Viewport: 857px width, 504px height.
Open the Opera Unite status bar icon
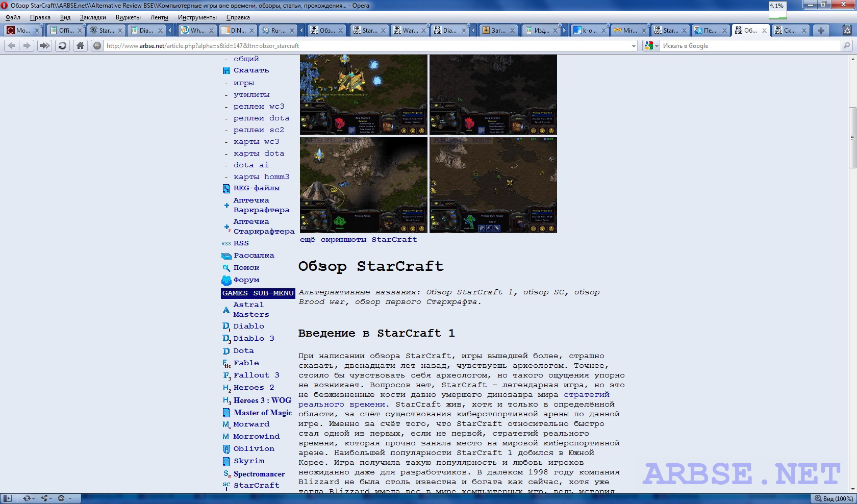44,498
